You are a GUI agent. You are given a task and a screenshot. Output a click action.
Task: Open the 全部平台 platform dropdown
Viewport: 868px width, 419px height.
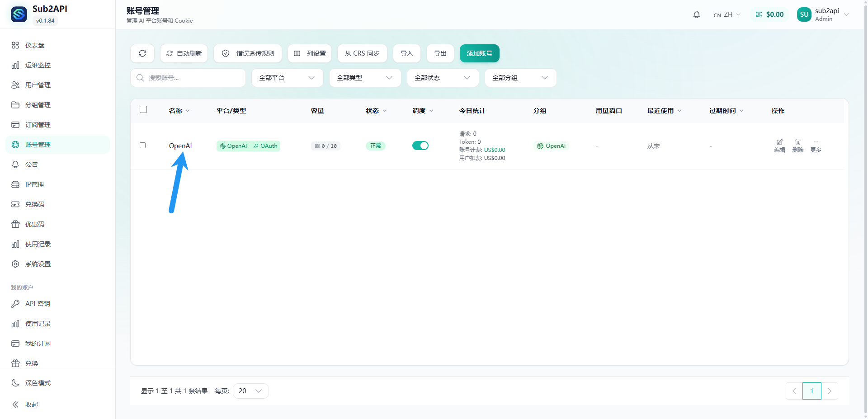287,77
